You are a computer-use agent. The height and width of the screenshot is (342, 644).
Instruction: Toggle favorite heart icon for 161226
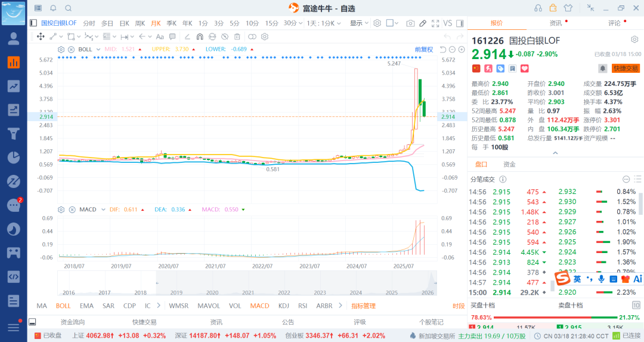click(x=525, y=68)
